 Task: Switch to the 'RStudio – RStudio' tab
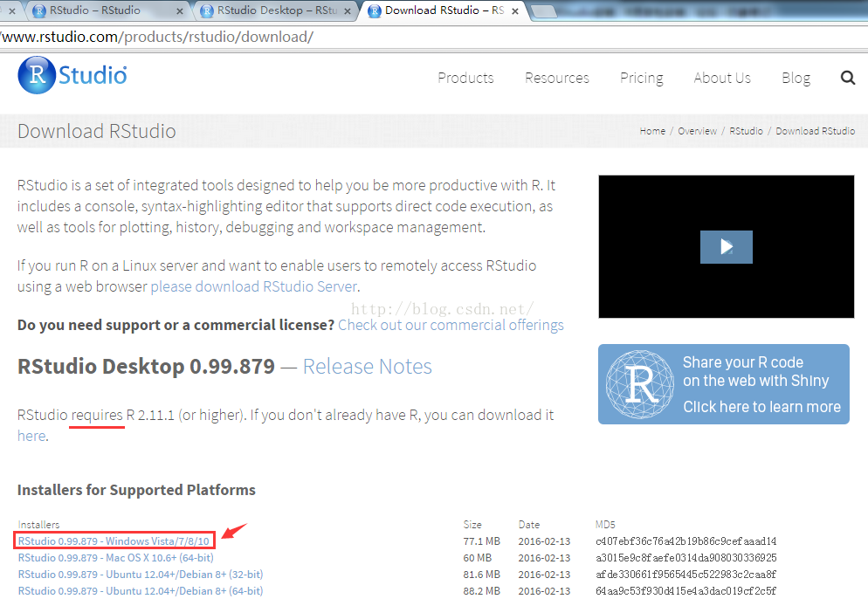point(108,10)
